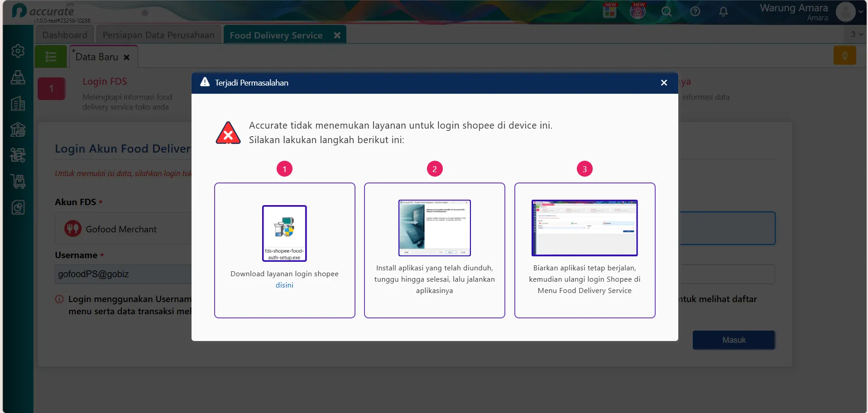868x413 pixels.
Task: Open the settings gear in sidebar
Action: 18,51
